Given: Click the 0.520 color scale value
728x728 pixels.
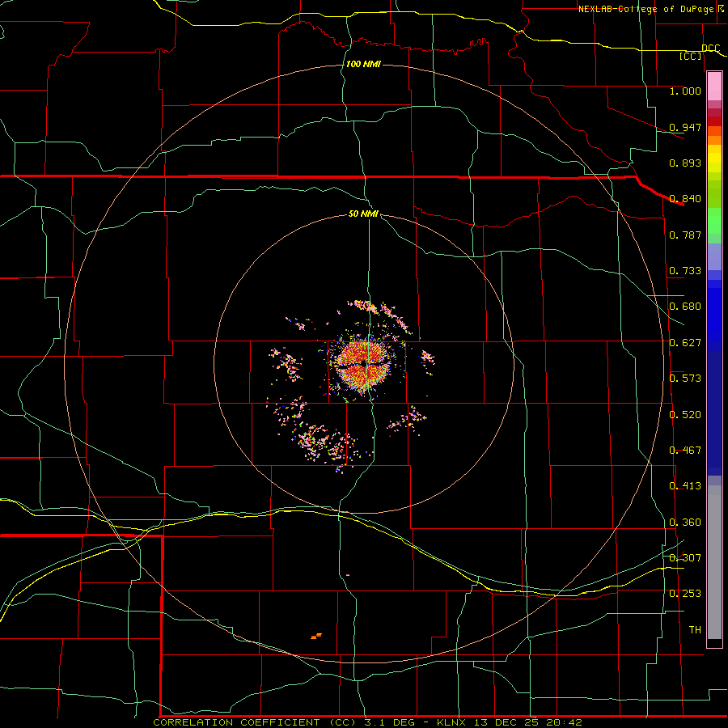Looking at the screenshot, I should (x=685, y=415).
